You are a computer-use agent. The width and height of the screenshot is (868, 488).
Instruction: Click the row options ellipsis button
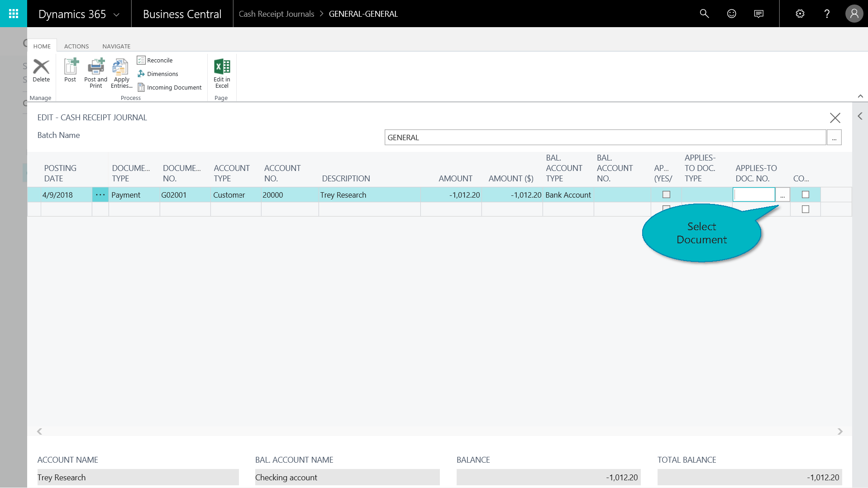point(100,195)
